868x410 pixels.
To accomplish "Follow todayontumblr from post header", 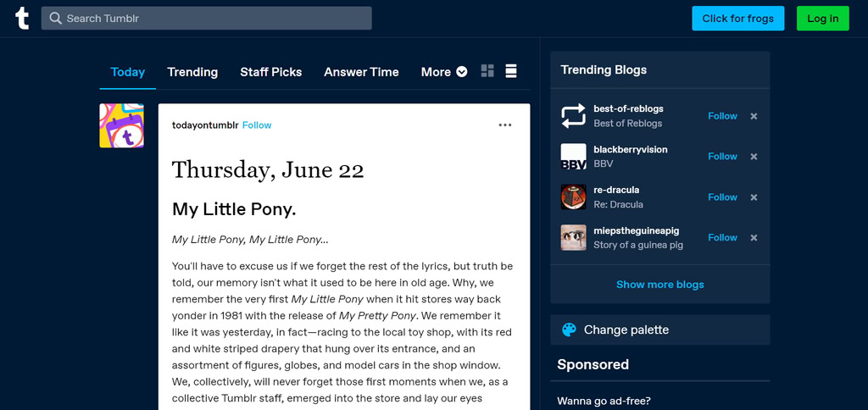I will 257,125.
